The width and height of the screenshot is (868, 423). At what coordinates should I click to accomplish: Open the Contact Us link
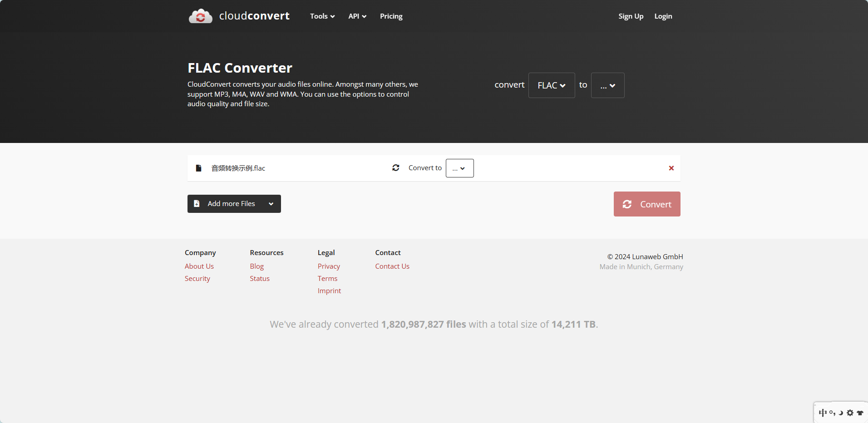[392, 266]
